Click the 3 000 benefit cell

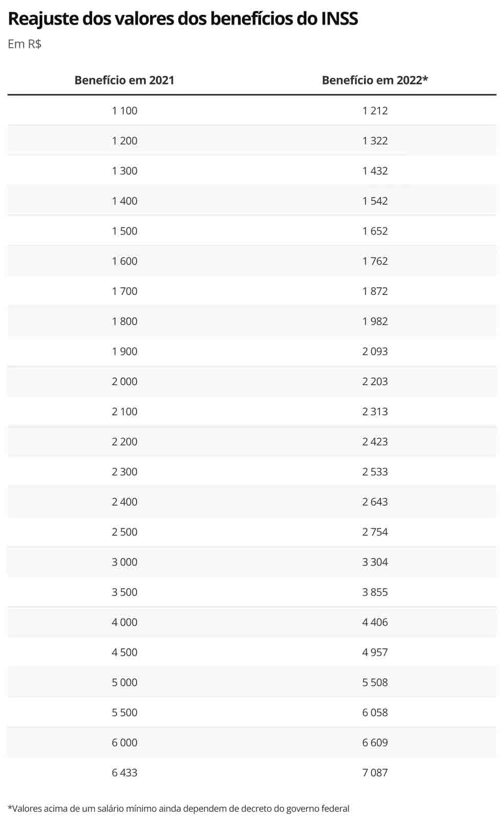pos(124,562)
